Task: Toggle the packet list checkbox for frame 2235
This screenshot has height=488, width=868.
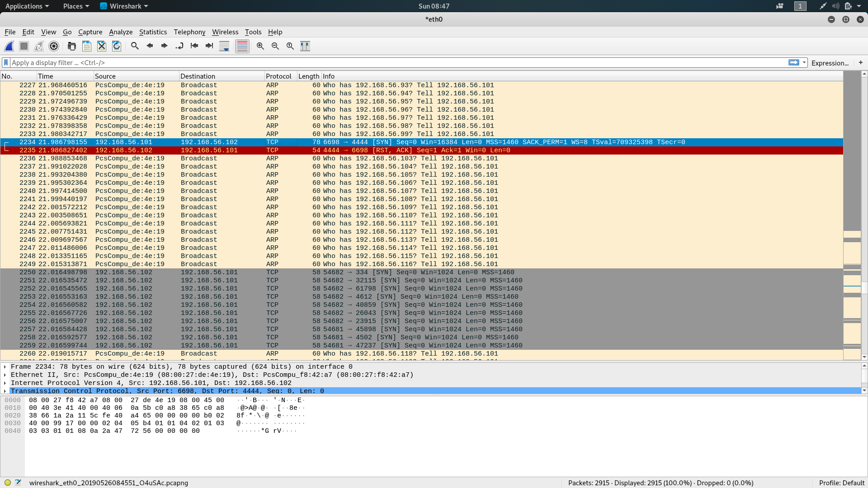Action: tap(5, 150)
